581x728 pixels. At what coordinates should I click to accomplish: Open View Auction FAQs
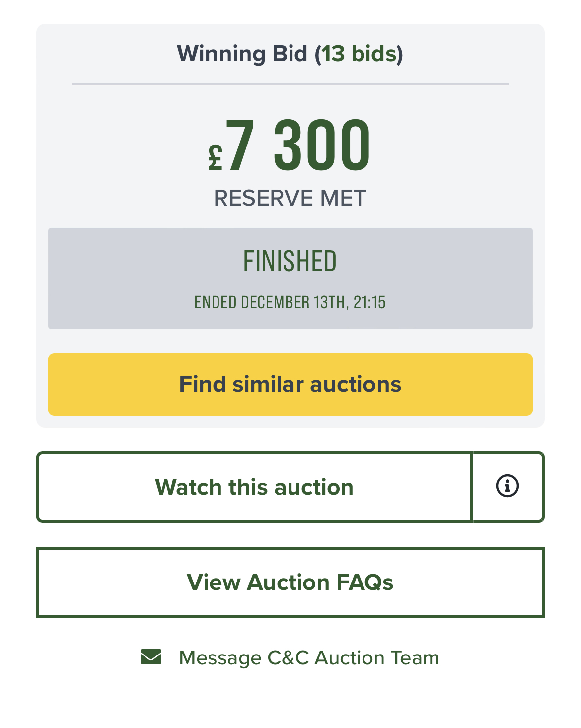[x=290, y=582]
